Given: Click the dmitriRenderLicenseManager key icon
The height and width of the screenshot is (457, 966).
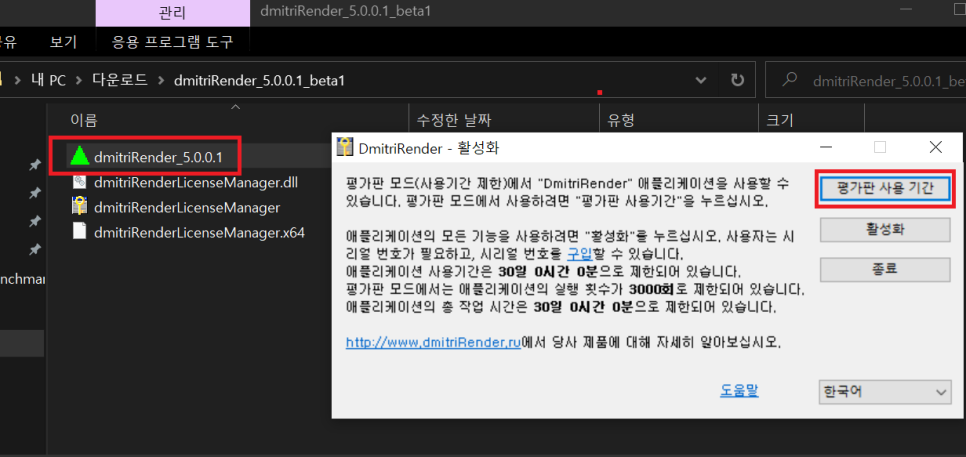Looking at the screenshot, I should (x=80, y=208).
